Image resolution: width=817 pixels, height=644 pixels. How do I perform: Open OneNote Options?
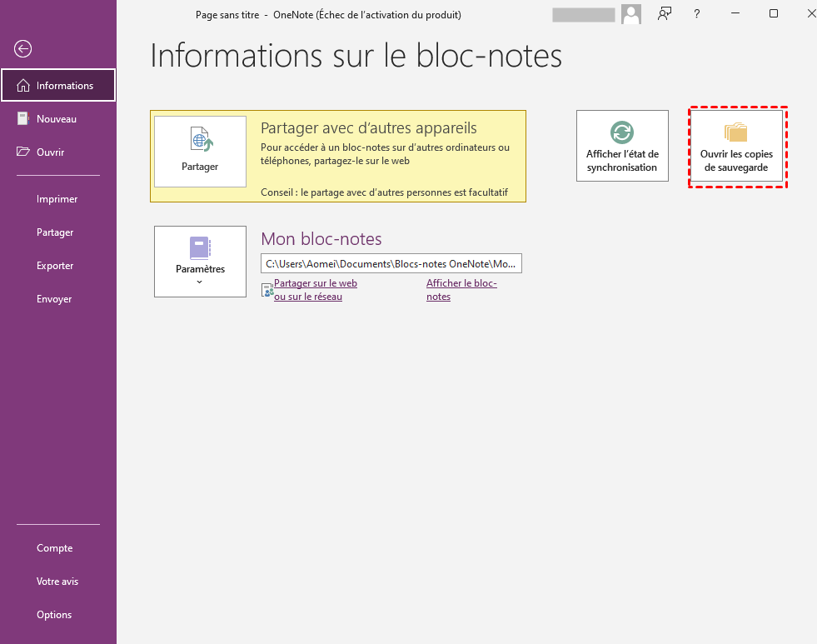58,615
